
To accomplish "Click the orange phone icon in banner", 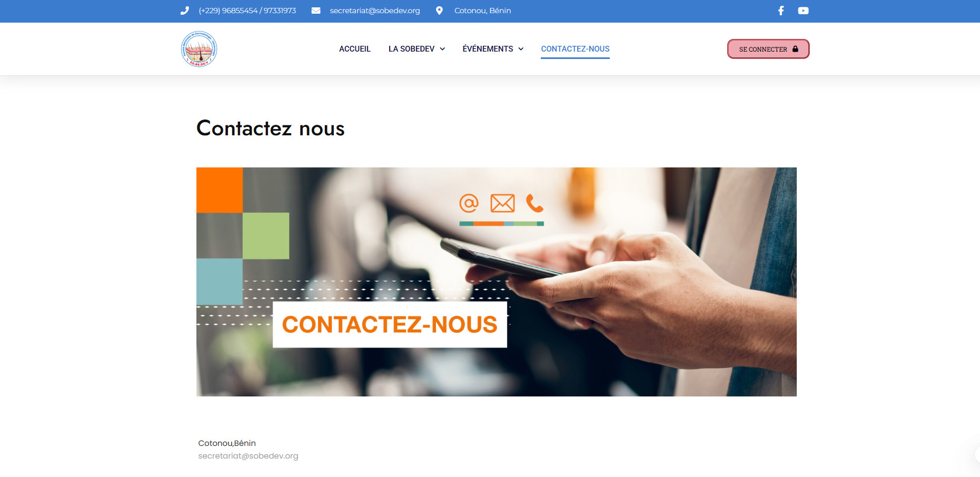I will click(x=534, y=203).
